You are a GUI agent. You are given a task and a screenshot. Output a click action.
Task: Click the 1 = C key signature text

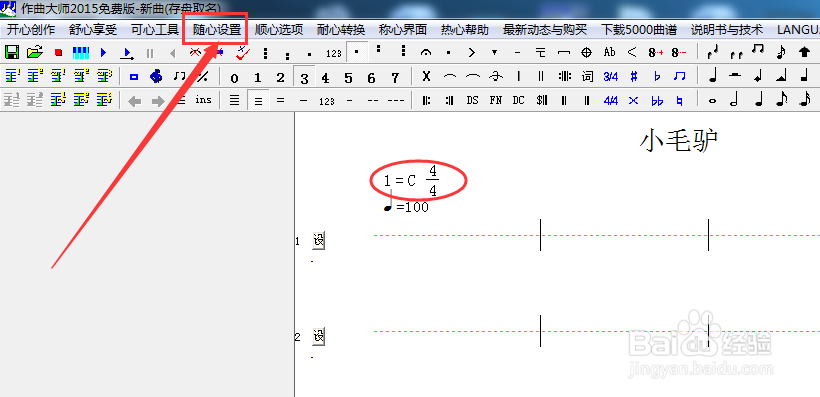click(x=400, y=181)
